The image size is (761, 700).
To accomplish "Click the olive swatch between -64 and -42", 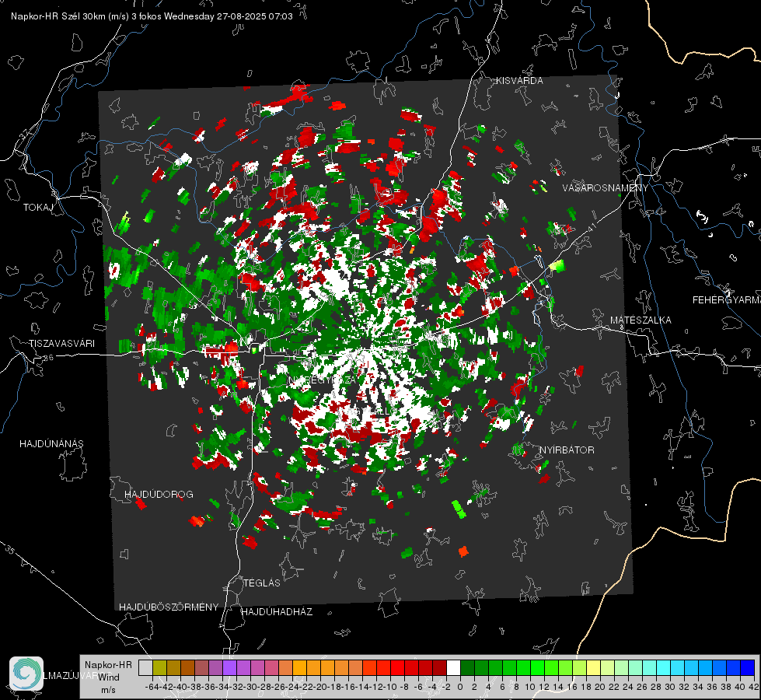I will 159,667.
